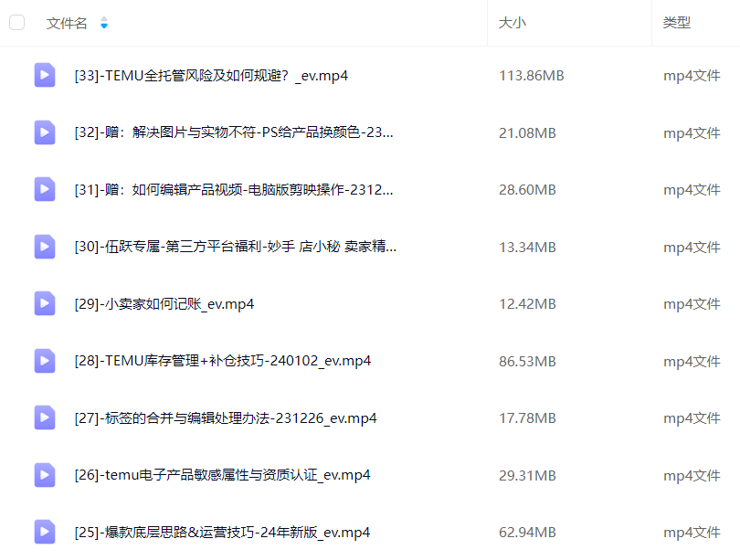Open [27]-标签的合并与编辑处理办法 video
The width and height of the screenshot is (740, 560).
point(225,418)
